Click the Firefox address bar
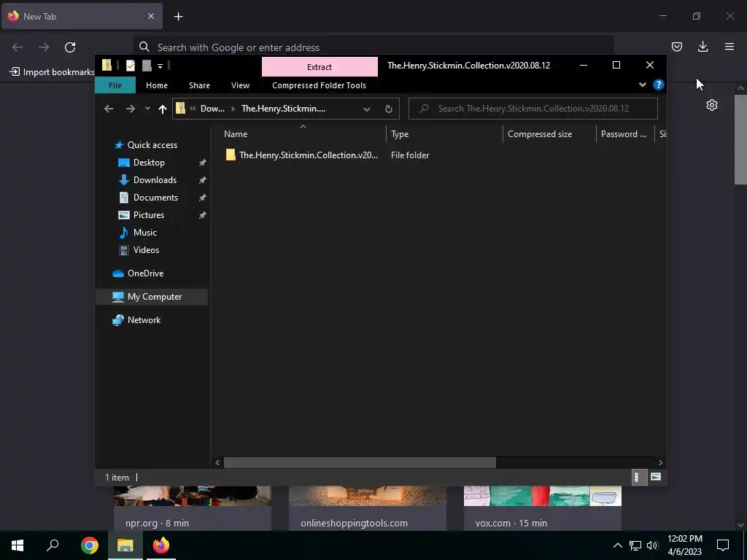This screenshot has width=747, height=560. click(x=373, y=47)
